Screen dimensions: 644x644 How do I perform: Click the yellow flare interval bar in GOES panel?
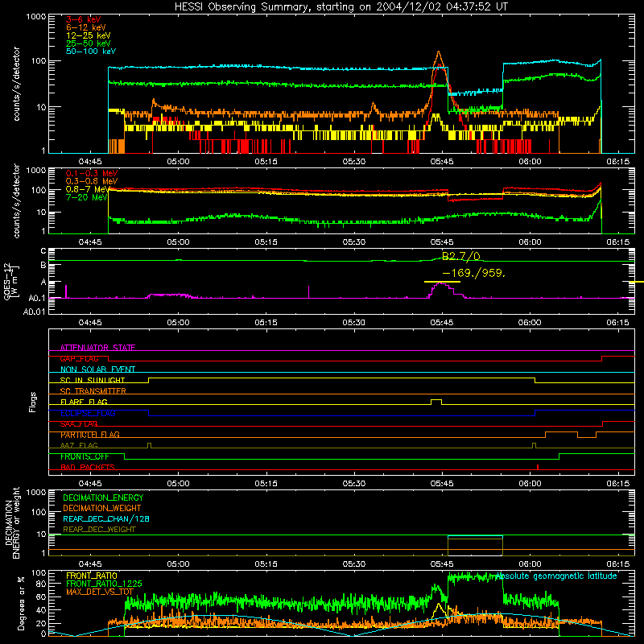click(x=442, y=282)
